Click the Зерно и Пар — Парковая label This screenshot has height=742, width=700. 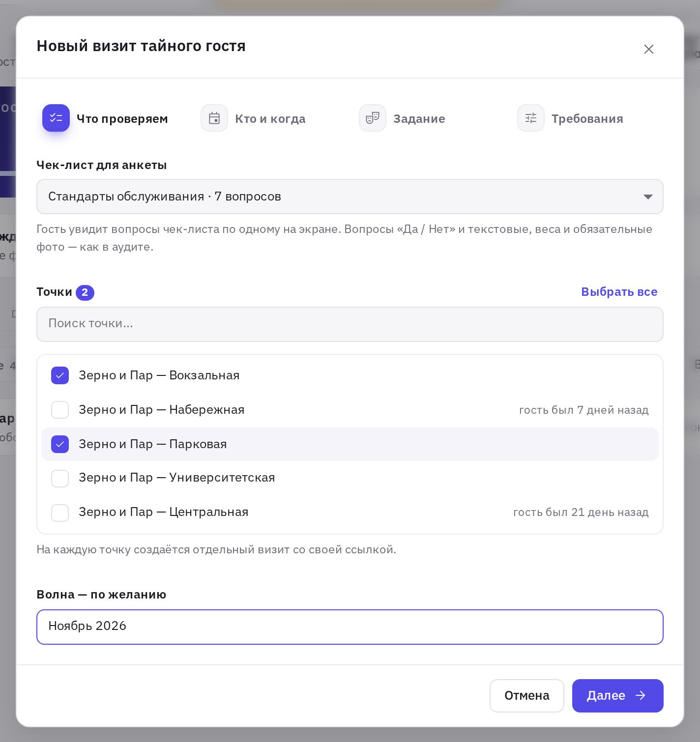[x=153, y=444]
